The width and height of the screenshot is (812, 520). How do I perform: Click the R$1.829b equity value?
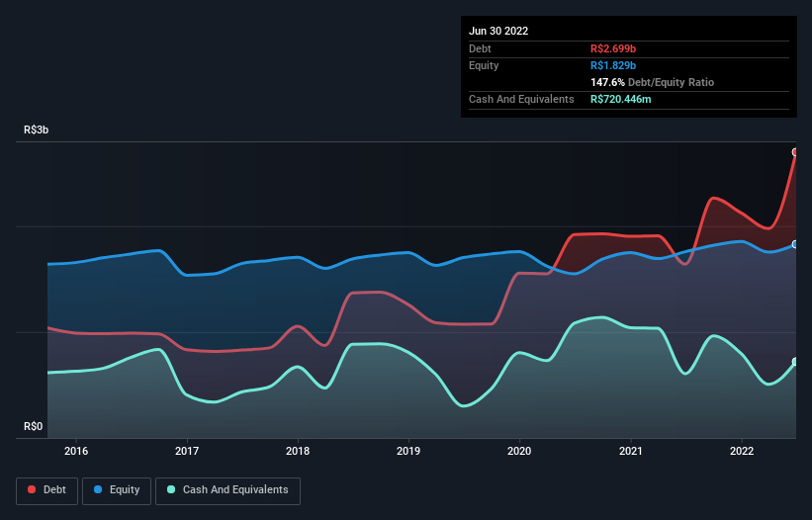coord(613,65)
